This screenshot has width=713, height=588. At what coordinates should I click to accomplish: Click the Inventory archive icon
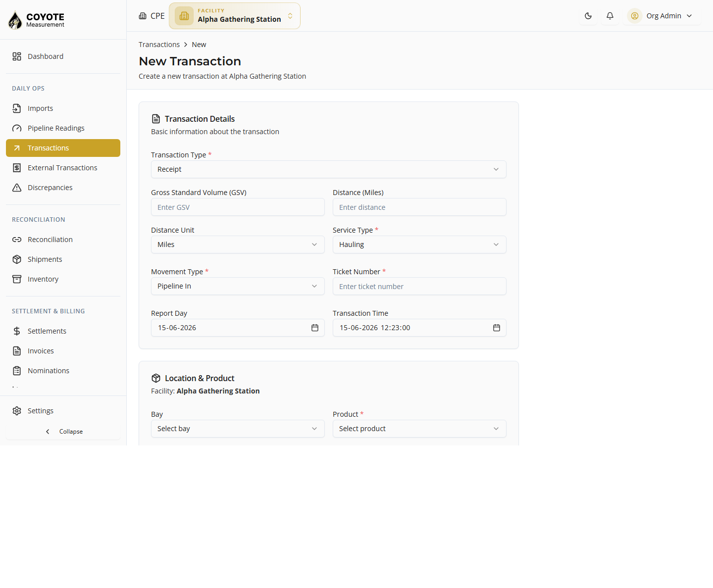[17, 279]
